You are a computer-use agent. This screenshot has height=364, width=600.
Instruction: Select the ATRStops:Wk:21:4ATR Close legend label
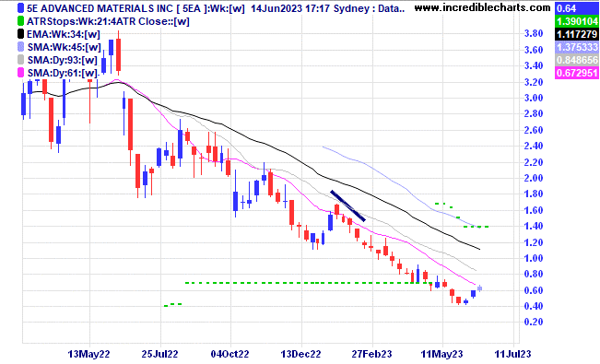coord(108,21)
